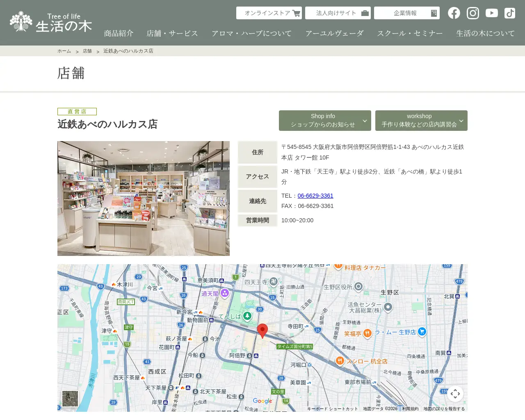
Task: Click the building icon on 企業情報
Action: coord(434,13)
